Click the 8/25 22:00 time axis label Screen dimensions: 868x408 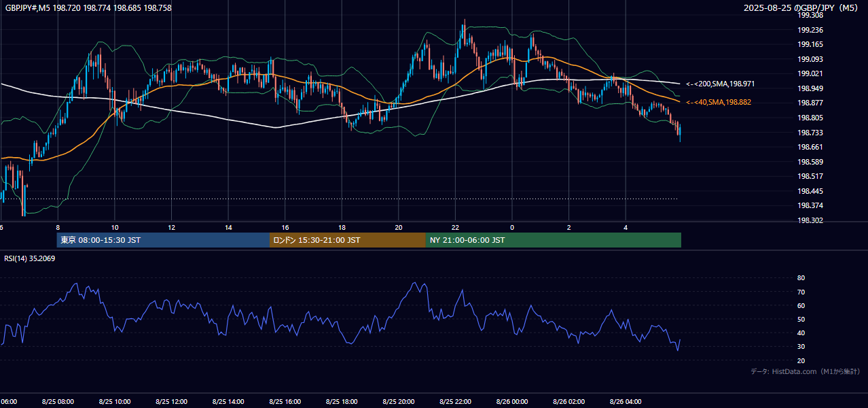click(455, 401)
